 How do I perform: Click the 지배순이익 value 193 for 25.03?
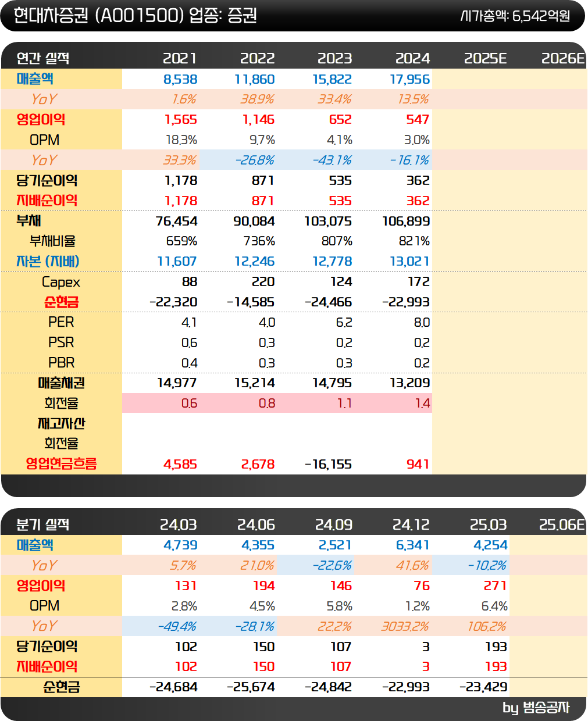496,667
